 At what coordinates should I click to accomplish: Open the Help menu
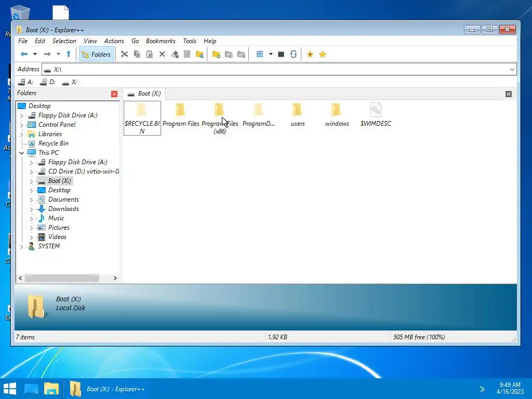[210, 41]
